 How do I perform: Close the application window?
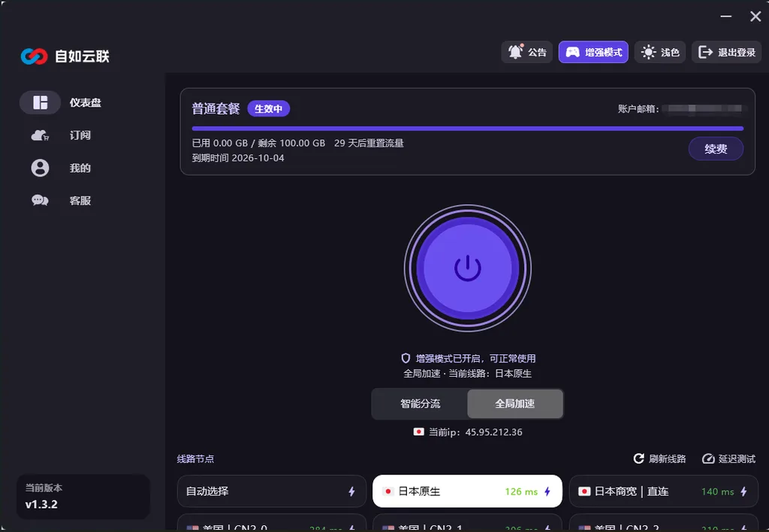[755, 17]
